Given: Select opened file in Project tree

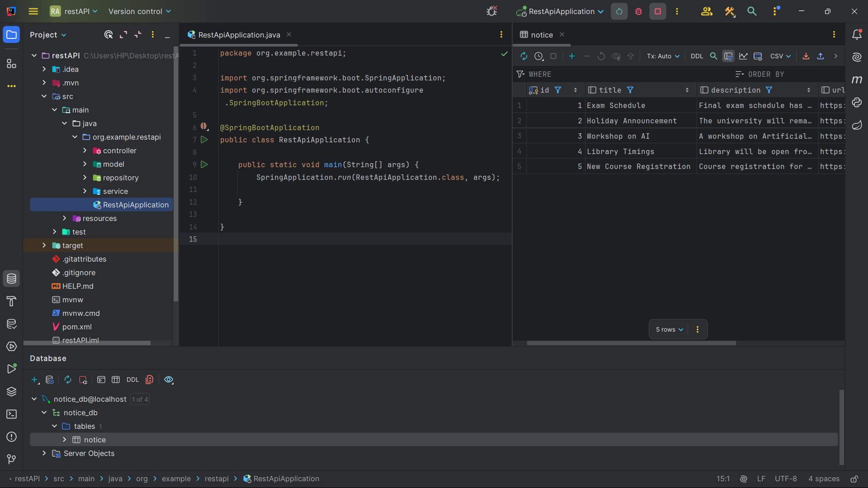Looking at the screenshot, I should 108,35.
